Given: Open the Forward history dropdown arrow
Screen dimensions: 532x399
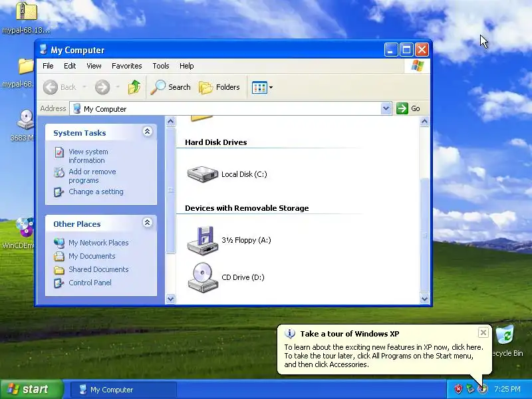Looking at the screenshot, I should tap(118, 87).
